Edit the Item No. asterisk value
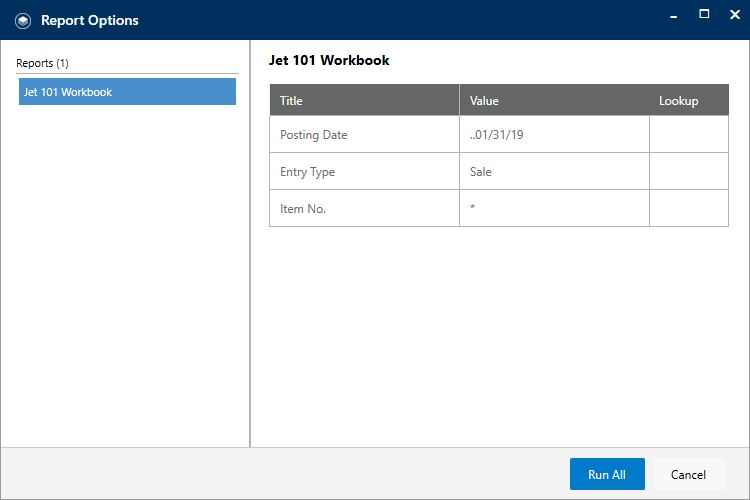This screenshot has height=500, width=750. 554,208
